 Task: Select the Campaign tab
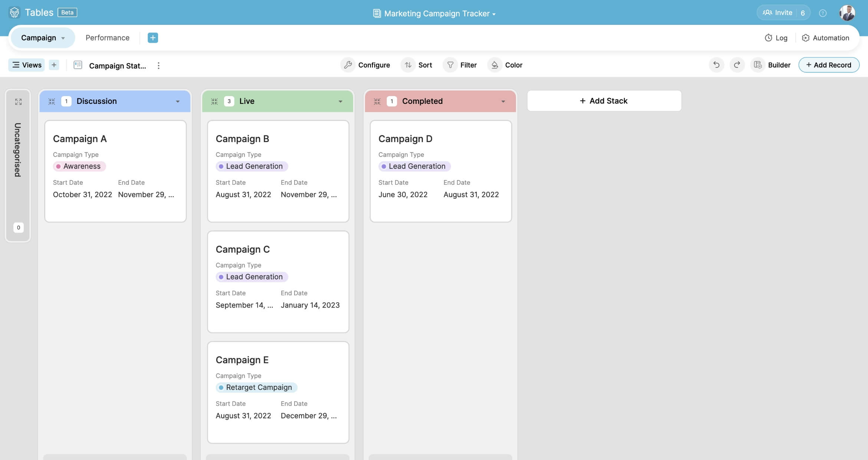click(39, 38)
